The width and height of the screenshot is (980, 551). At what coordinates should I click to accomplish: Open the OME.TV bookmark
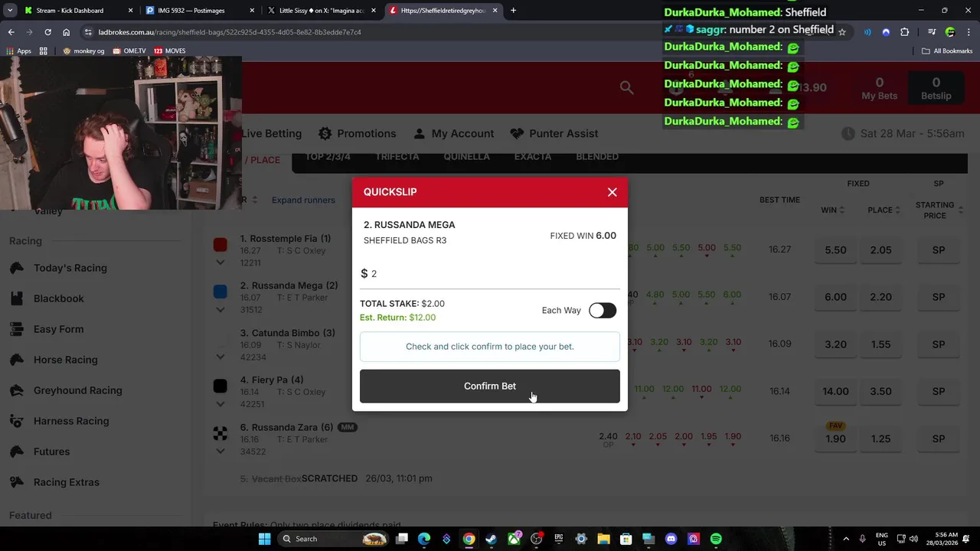(x=129, y=51)
